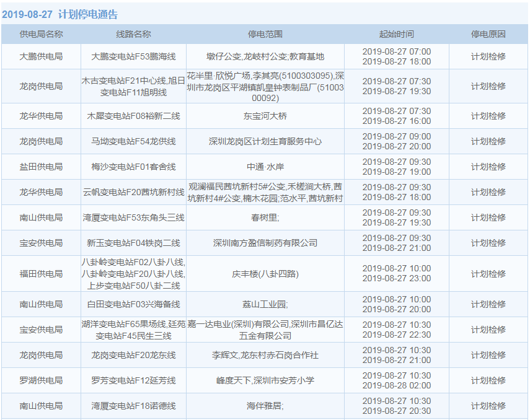Select 庆丰楼(八卦四路) outage area
The width and height of the screenshot is (530, 420).
pyautogui.click(x=265, y=273)
